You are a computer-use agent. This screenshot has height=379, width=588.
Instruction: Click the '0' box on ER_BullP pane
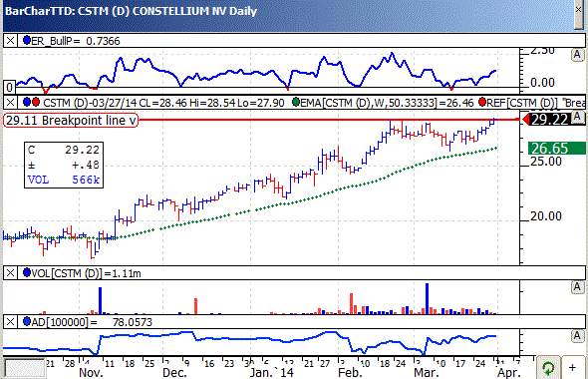click(9, 87)
